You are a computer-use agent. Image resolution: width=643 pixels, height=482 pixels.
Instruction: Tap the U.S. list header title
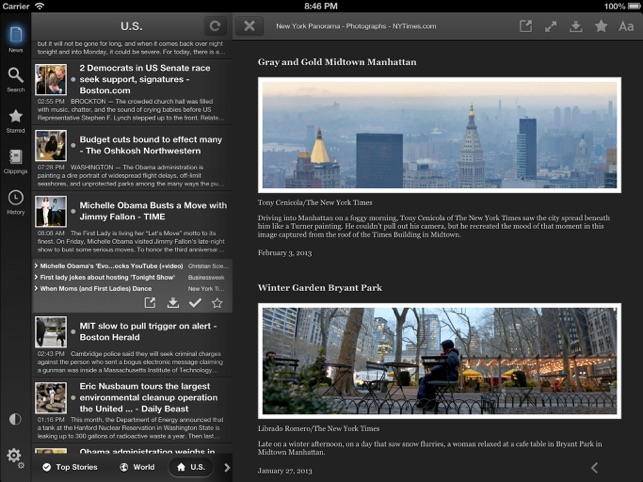click(x=131, y=26)
